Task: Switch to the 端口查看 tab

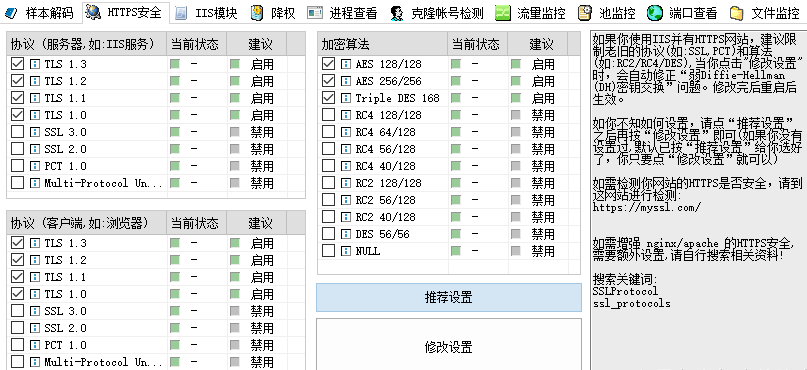Action: tap(683, 13)
